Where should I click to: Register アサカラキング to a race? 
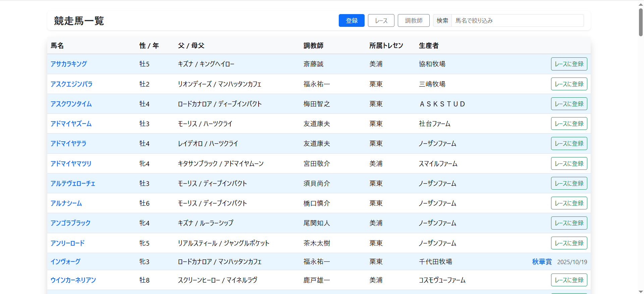pos(569,64)
